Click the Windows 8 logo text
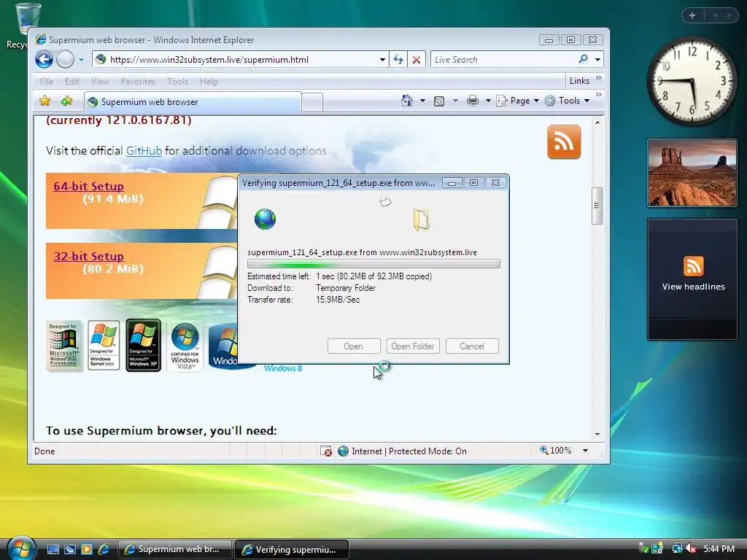The width and height of the screenshot is (747, 560). pyautogui.click(x=283, y=368)
